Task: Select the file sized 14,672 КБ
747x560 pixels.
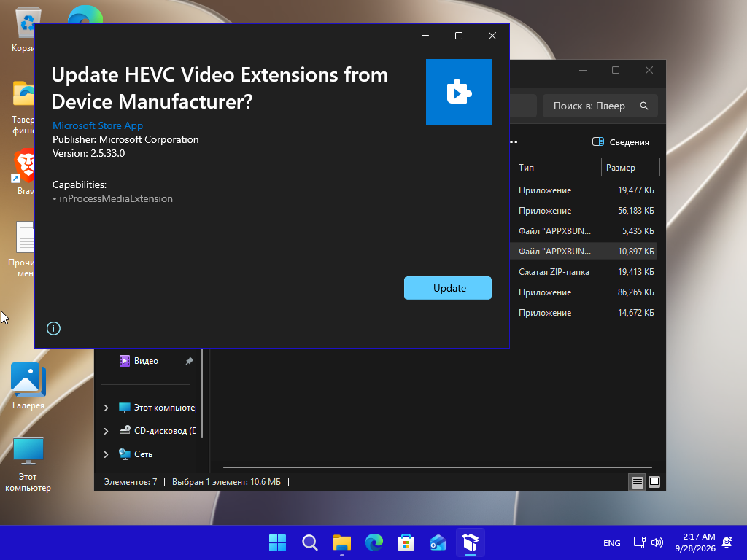Action: pyautogui.click(x=584, y=313)
